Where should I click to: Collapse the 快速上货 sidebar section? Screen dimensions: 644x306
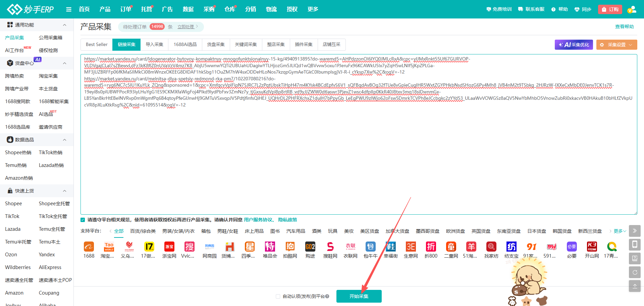point(65,191)
